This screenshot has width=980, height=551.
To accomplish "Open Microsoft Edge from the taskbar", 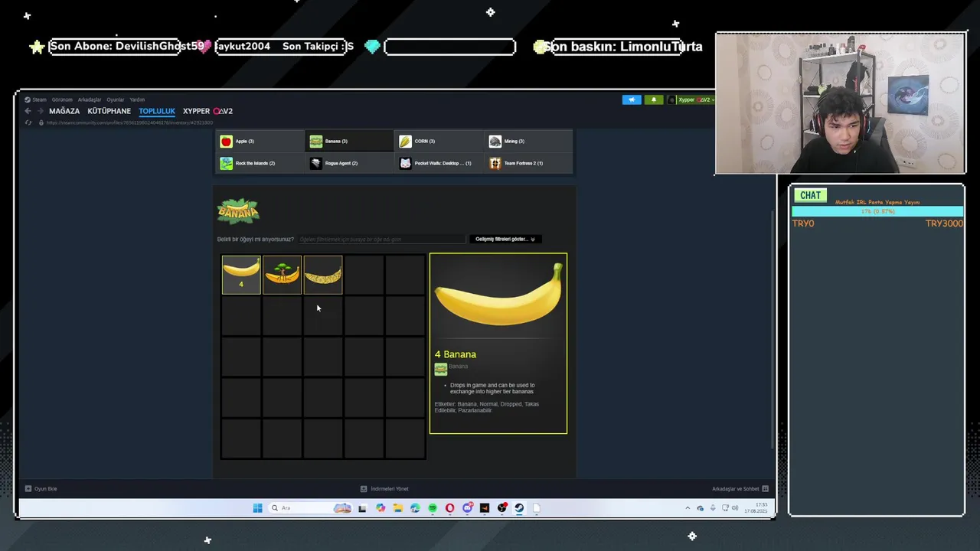I will point(415,508).
